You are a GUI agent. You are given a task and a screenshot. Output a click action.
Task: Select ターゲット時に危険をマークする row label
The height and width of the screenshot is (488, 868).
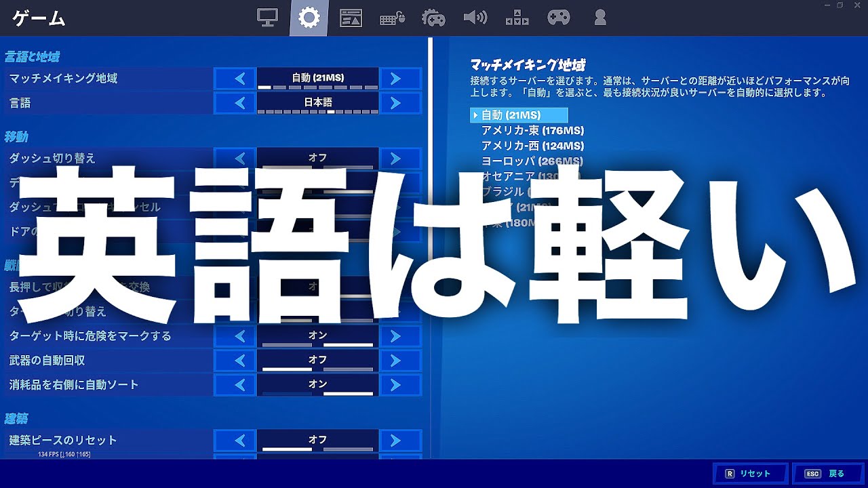(x=90, y=336)
